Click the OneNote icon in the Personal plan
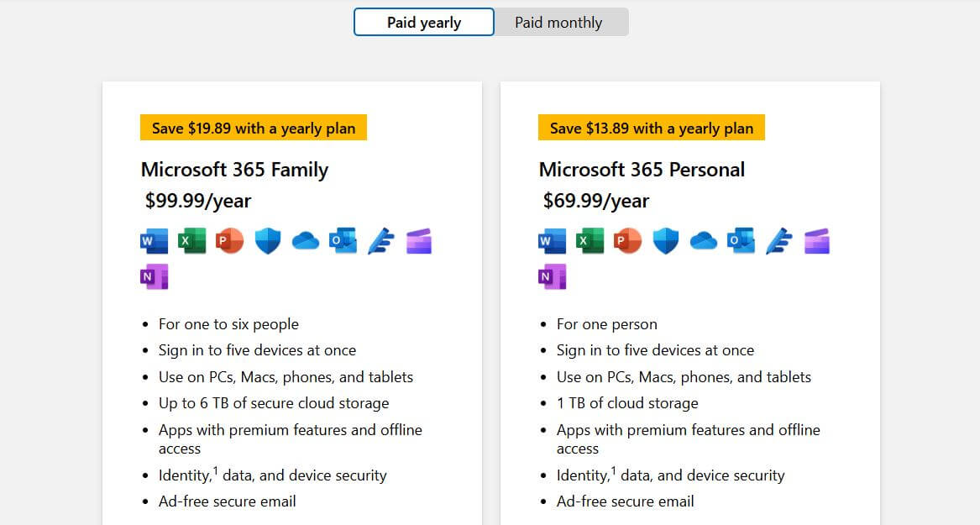This screenshot has width=980, height=525. 552,276
